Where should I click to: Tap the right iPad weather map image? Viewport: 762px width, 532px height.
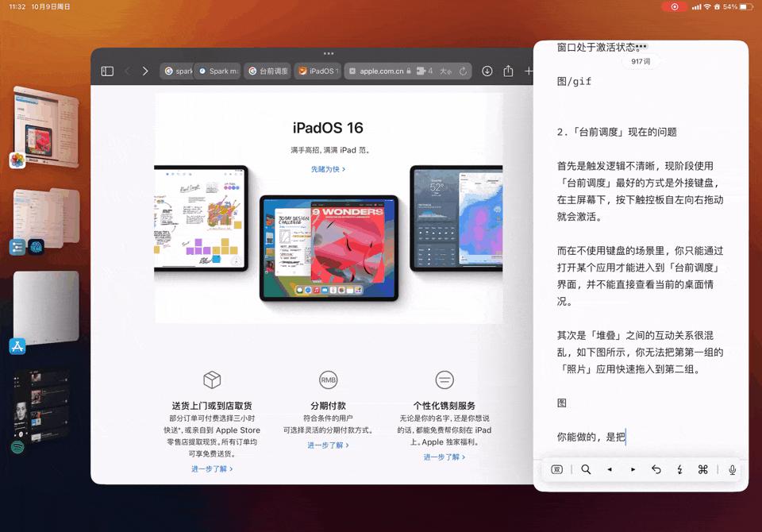click(456, 218)
